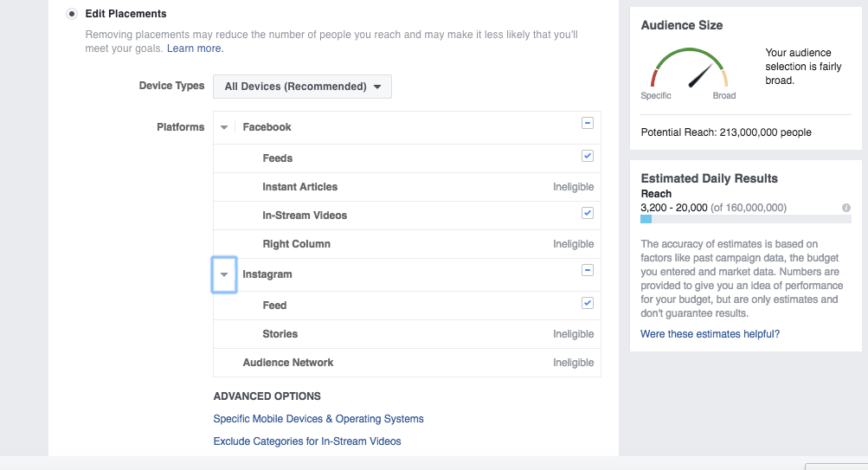Toggle the Facebook platform minus checkbox
This screenshot has width=868, height=470.
(588, 123)
